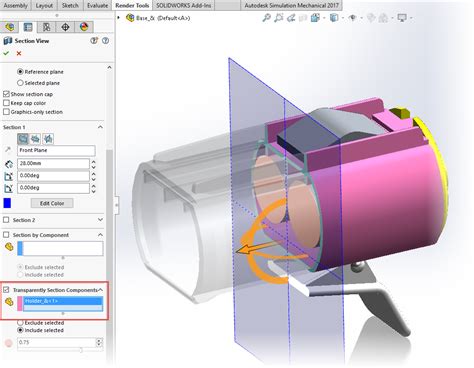Toggle Transparently Section Components checkbox
The width and height of the screenshot is (474, 368).
6,290
